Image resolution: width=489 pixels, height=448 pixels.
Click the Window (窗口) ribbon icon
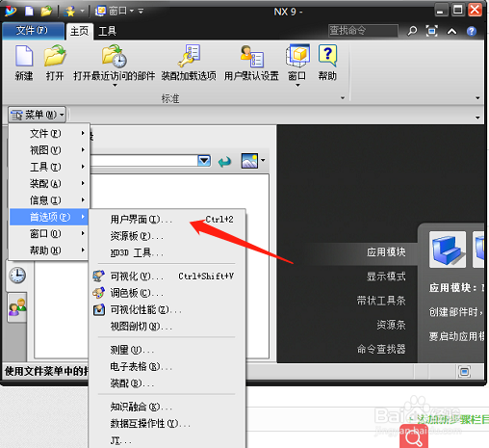pos(297,56)
